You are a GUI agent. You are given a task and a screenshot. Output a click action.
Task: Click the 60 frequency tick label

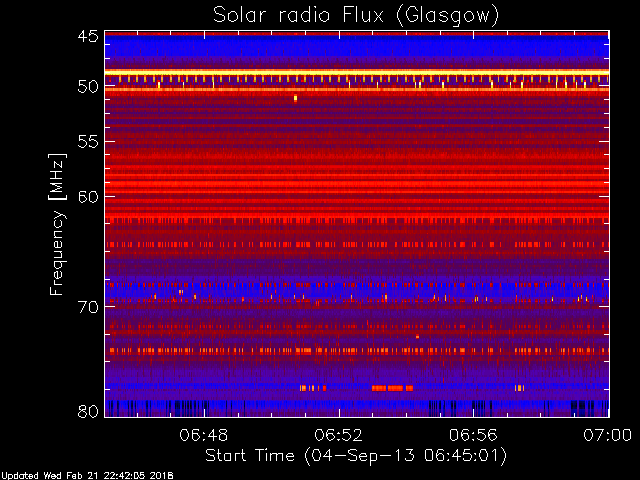pyautogui.click(x=88, y=197)
